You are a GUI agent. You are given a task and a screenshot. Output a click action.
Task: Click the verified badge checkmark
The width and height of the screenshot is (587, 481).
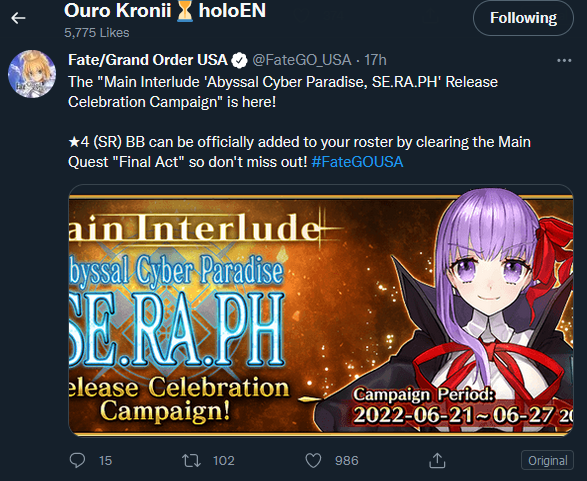[x=239, y=60]
